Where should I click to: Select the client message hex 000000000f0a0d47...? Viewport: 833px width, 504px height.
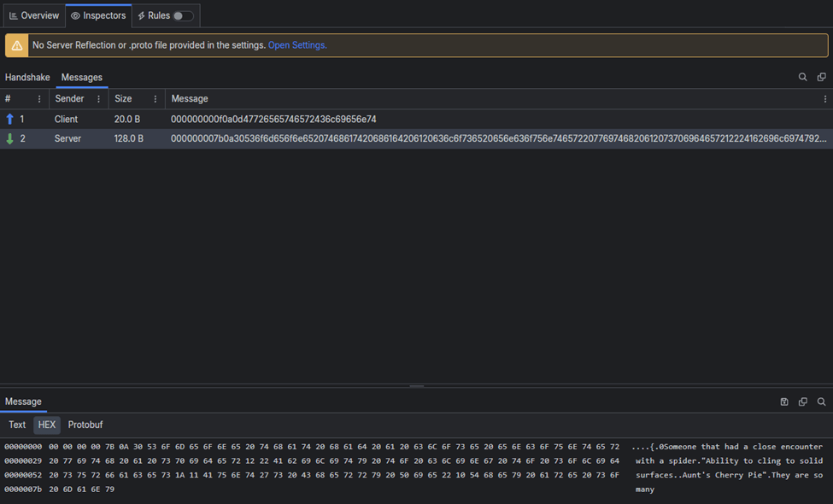click(273, 119)
